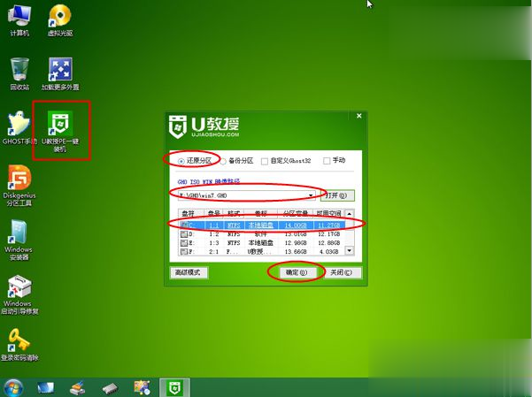Open the 回收站 recycle bin

pyautogui.click(x=19, y=74)
